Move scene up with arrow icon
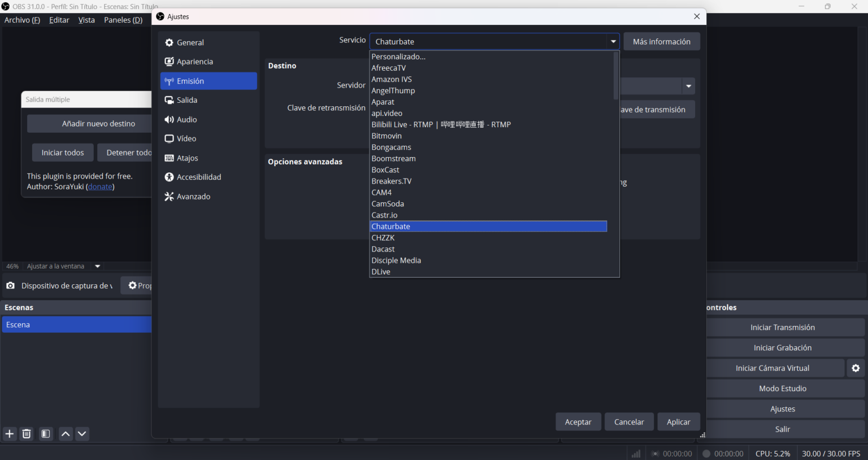The width and height of the screenshot is (868, 460). coord(66,434)
